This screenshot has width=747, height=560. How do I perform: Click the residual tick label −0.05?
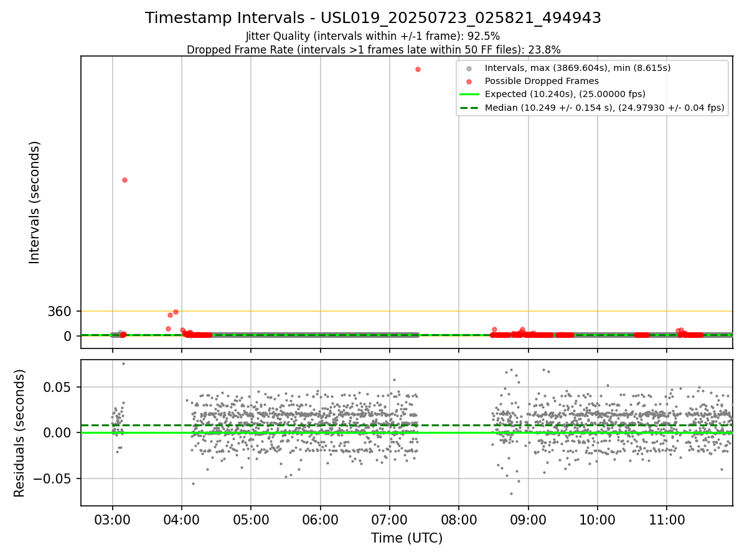coord(54,478)
